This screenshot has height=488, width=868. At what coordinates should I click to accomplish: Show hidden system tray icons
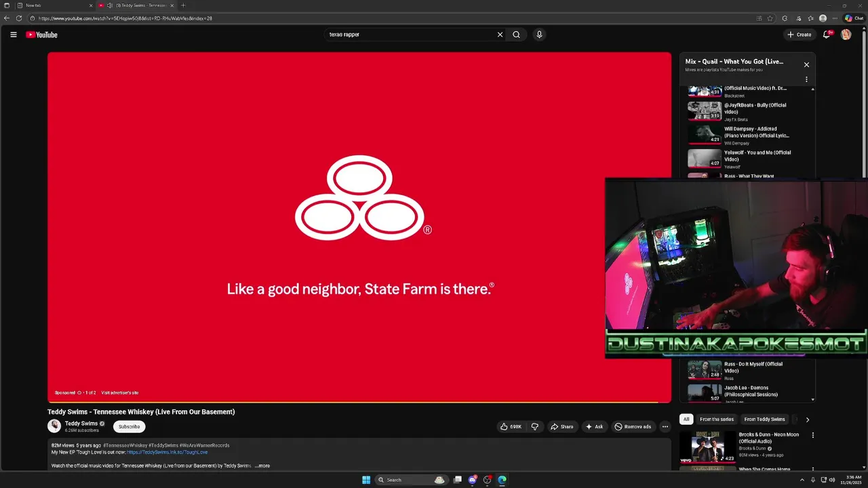click(802, 480)
